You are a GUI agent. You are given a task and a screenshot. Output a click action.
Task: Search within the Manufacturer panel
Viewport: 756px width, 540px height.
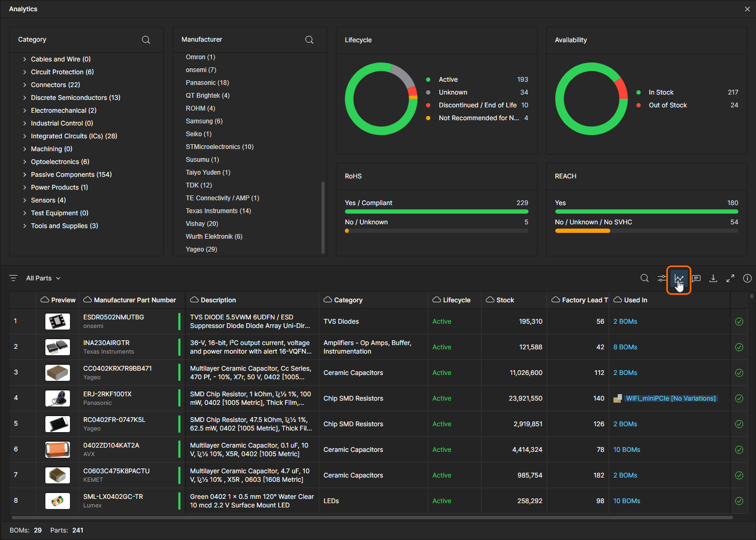(x=309, y=40)
